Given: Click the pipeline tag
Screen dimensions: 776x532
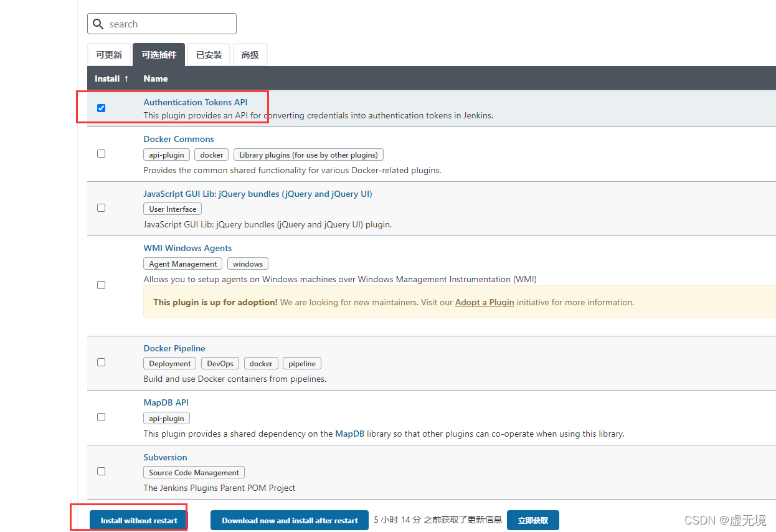Looking at the screenshot, I should click(302, 364).
